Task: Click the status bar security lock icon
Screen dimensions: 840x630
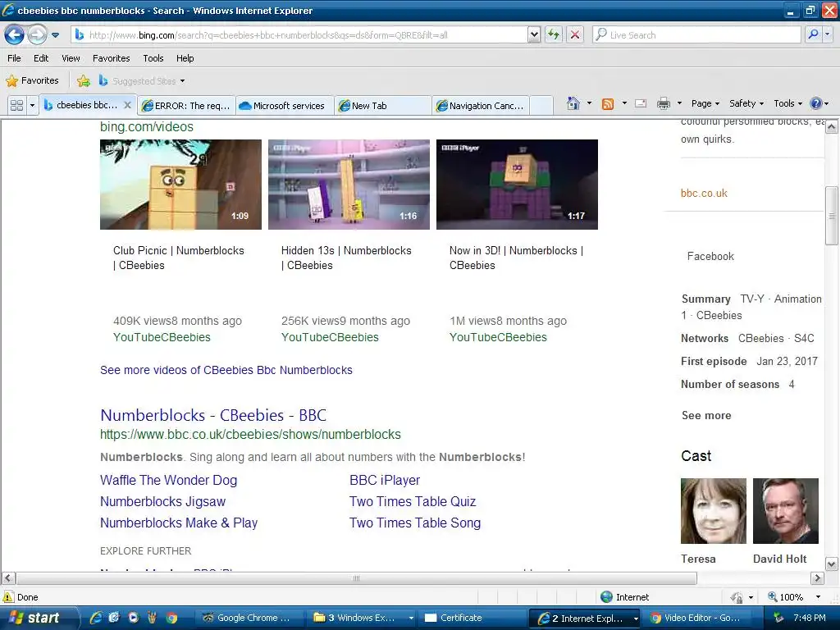Action: [737, 597]
